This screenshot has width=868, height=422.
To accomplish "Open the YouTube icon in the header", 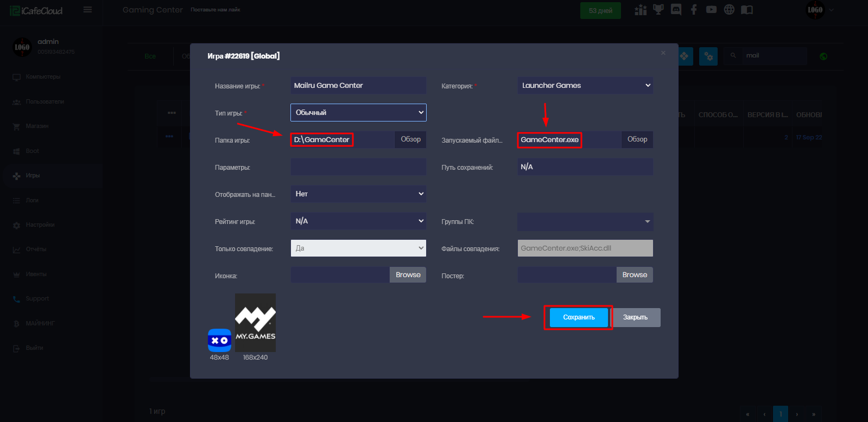I will point(711,10).
